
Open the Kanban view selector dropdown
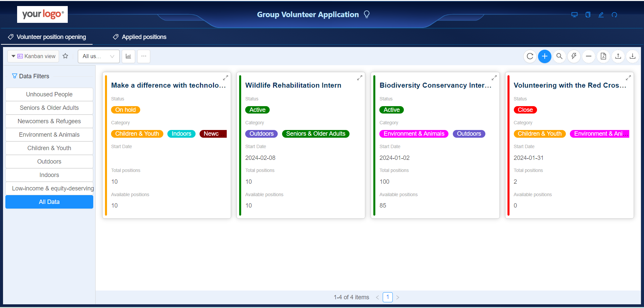click(33, 56)
